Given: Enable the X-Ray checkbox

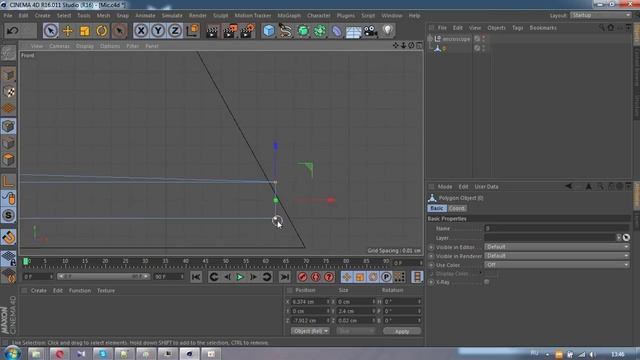Looking at the screenshot, I should coord(487,282).
